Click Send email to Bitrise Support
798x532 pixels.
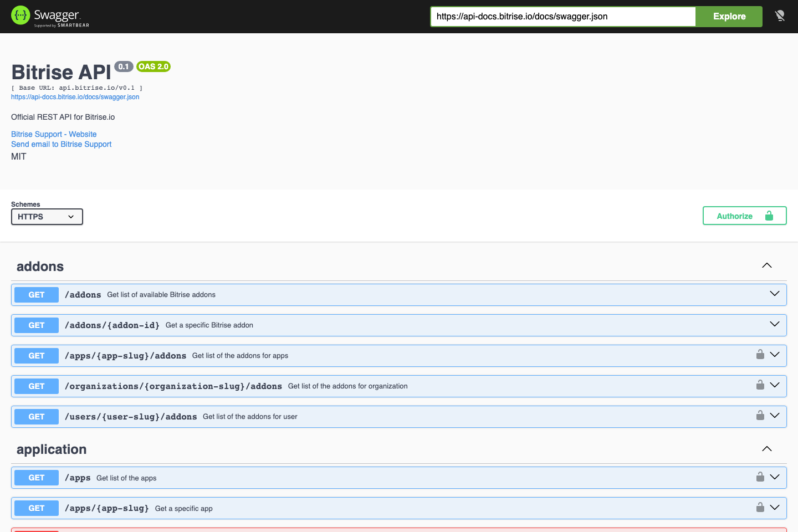click(61, 144)
